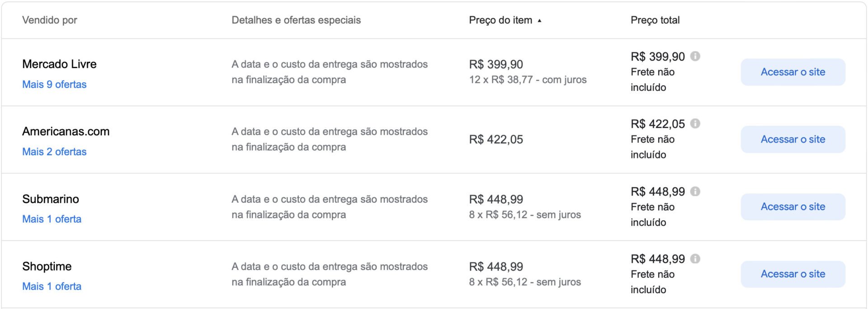The image size is (868, 309).
Task: Open info icon next to Shoptime total price
Action: [x=695, y=259]
